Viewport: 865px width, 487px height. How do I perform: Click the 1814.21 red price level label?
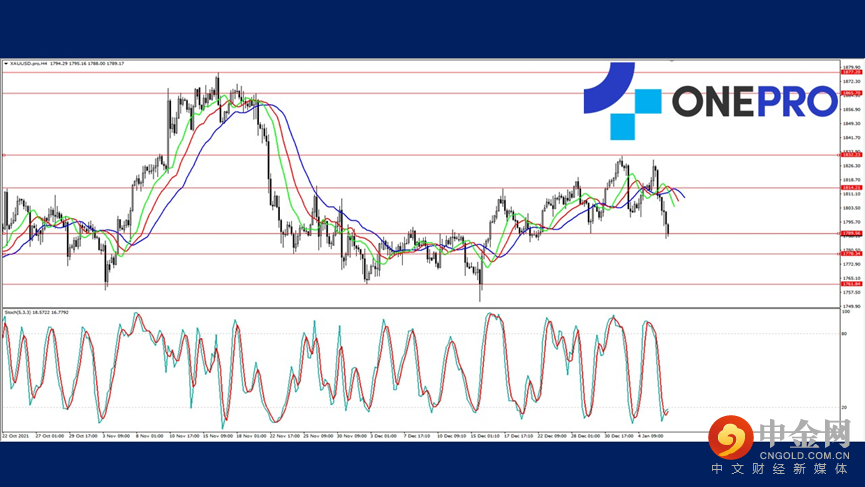851,188
